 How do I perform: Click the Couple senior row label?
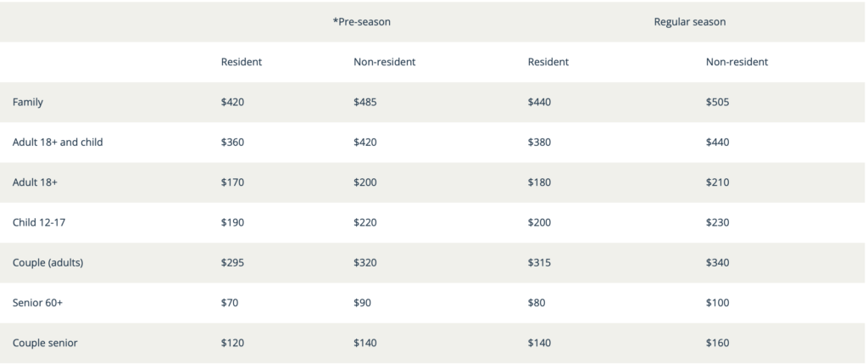click(x=45, y=343)
